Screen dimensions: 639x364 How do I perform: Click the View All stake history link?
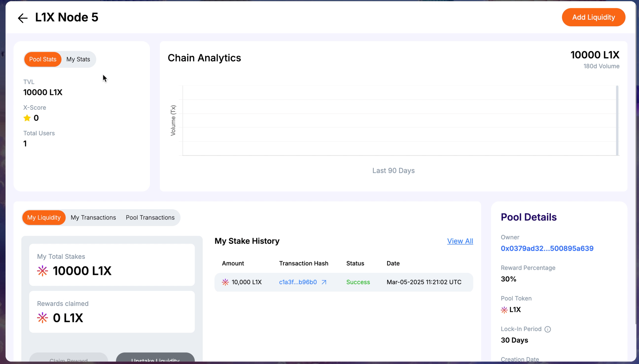(x=460, y=241)
